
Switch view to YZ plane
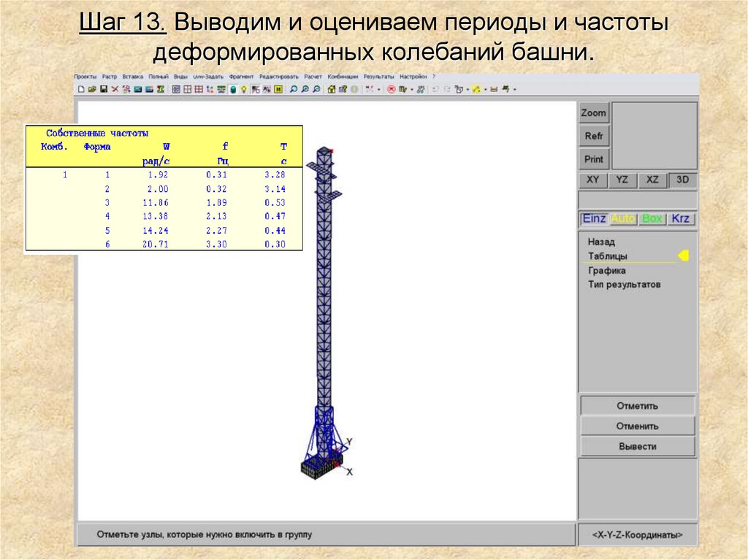click(x=622, y=180)
